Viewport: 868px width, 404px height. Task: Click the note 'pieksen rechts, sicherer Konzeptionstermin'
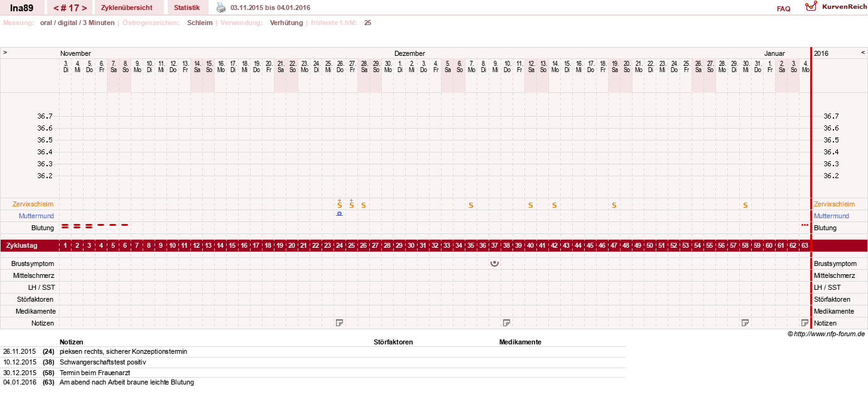[x=123, y=351]
